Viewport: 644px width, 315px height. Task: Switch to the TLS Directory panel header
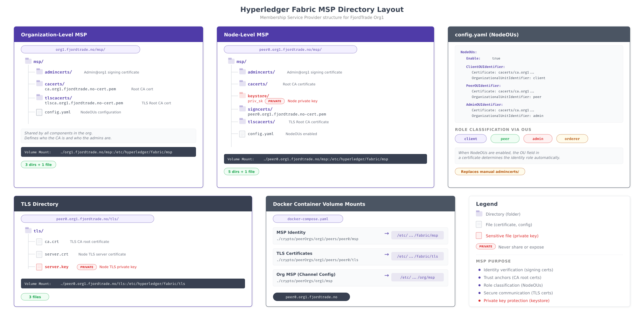[40, 204]
